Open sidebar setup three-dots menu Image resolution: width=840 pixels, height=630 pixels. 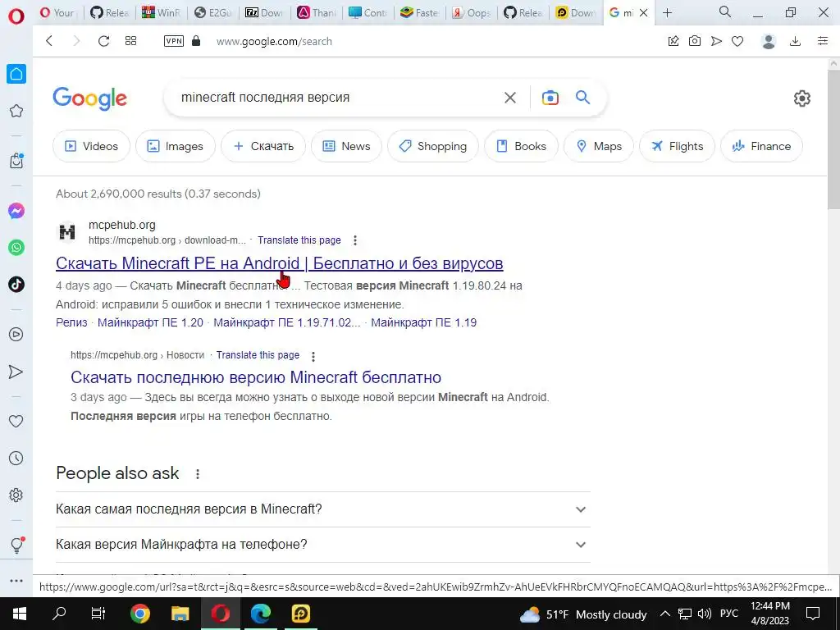(x=16, y=581)
